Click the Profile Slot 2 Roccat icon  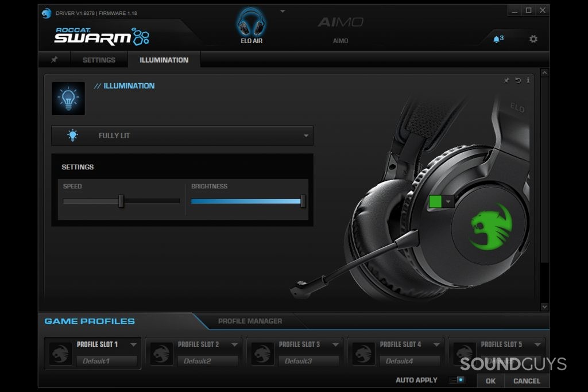[x=161, y=354]
